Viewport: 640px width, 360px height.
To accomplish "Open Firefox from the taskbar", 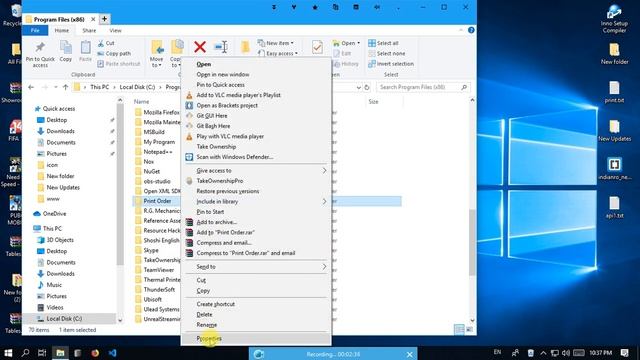I will pyautogui.click(x=95, y=353).
